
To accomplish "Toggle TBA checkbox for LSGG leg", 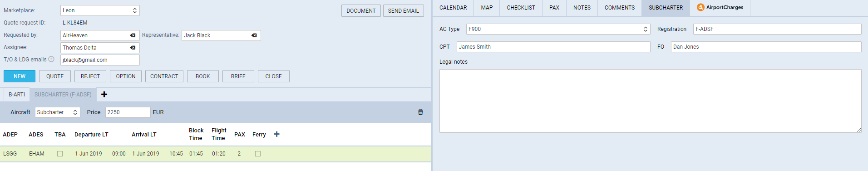I will [x=60, y=154].
